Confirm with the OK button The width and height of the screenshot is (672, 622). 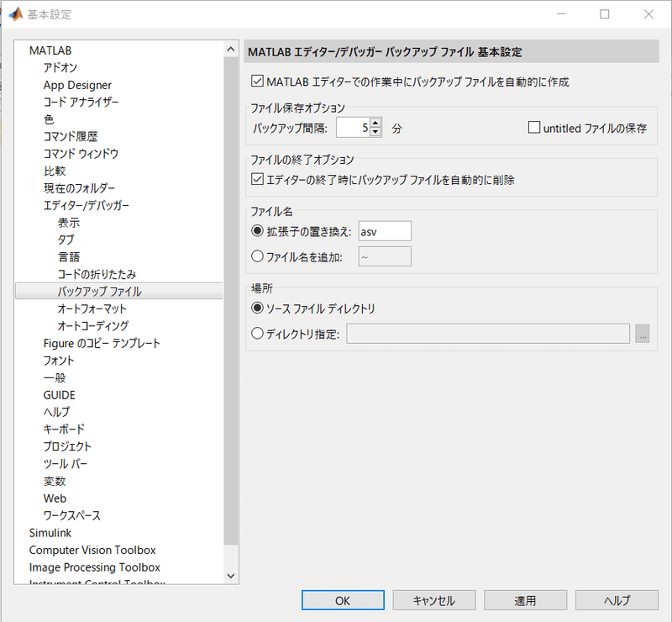click(343, 600)
